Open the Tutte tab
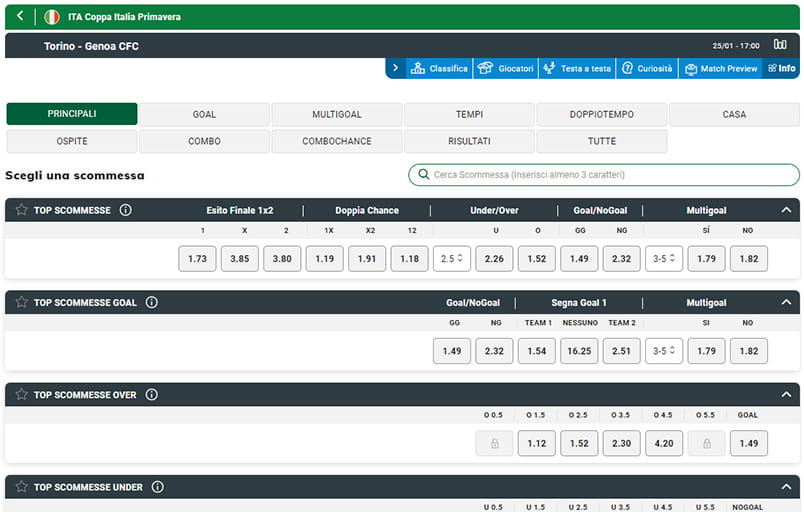This screenshot has width=804, height=512. click(602, 141)
